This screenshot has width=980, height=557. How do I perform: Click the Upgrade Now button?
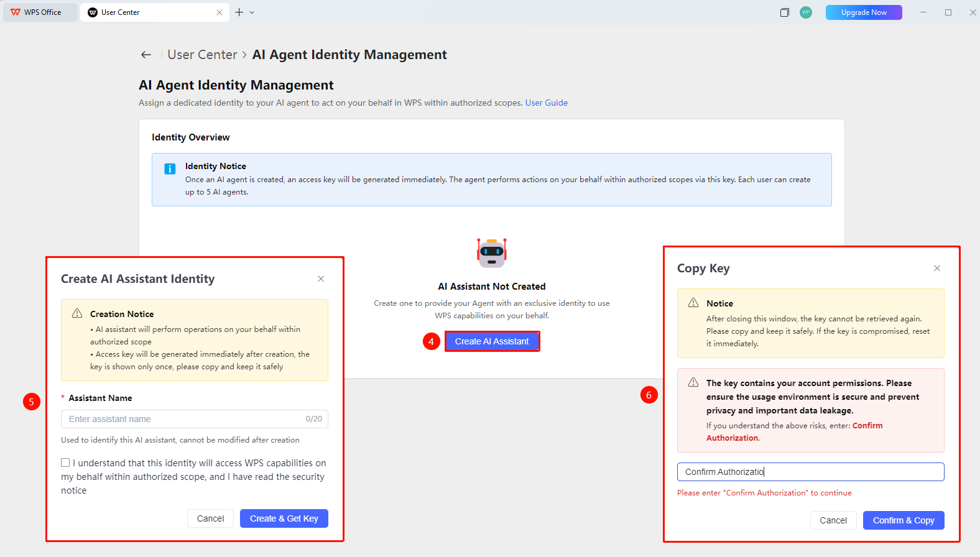(x=864, y=12)
